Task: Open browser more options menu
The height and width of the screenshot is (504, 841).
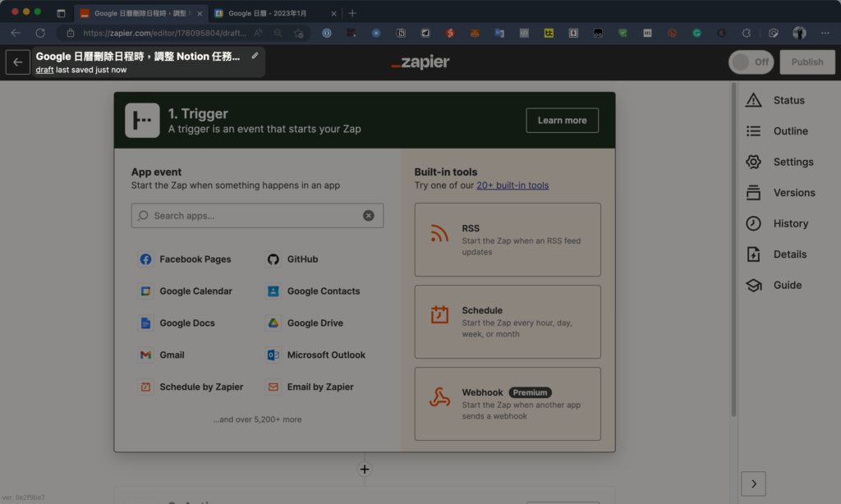Action: coord(825,33)
